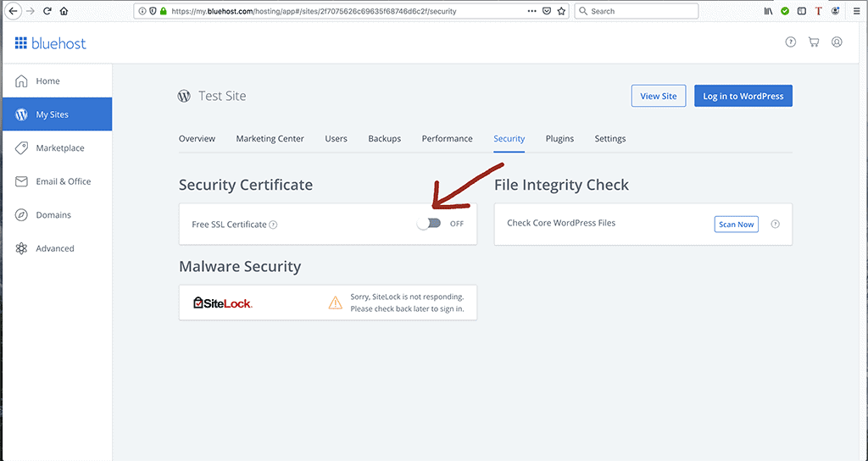
Task: Click the Bluehost logo
Action: 51,43
